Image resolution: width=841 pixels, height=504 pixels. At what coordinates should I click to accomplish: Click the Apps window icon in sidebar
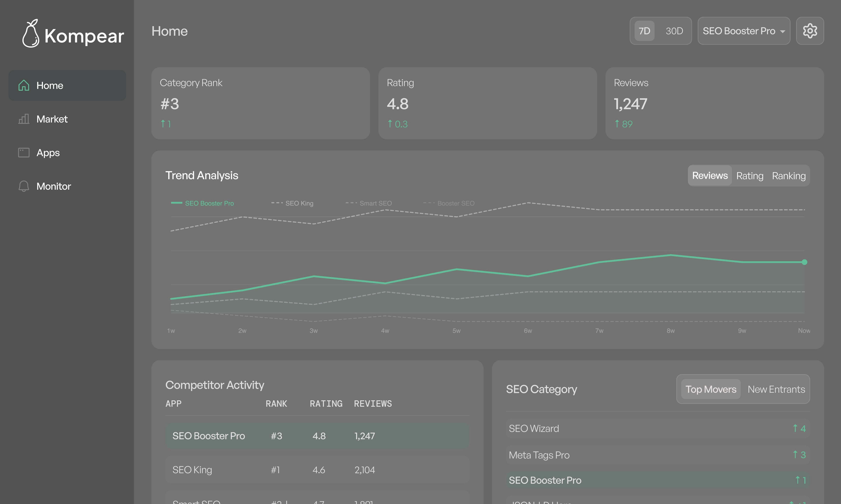click(24, 152)
